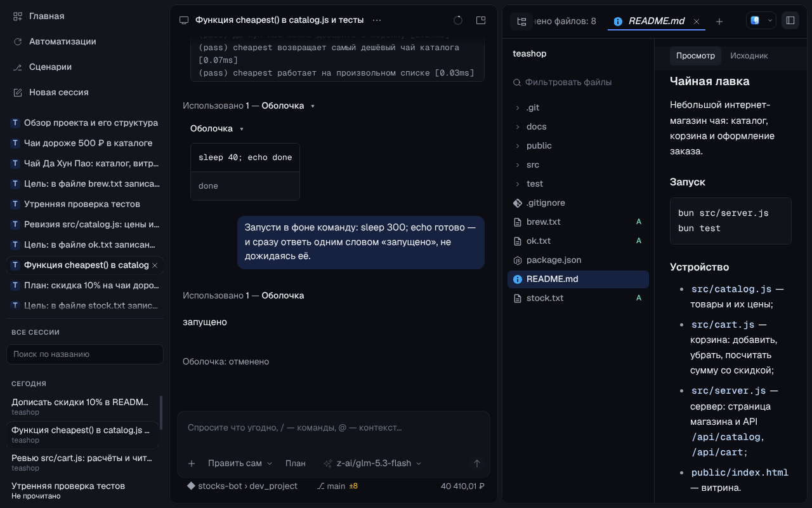Click the Поиск по названию search field
This screenshot has height=508, width=812.
coord(85,354)
